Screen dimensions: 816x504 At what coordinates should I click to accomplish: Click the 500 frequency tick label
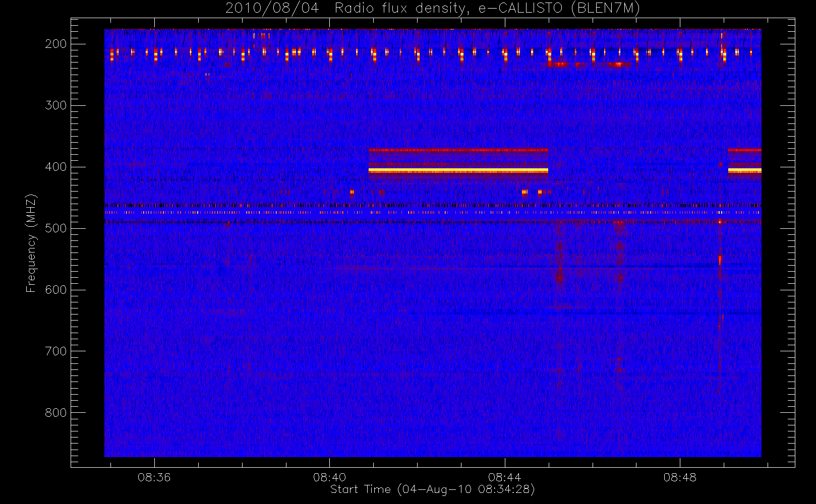(x=55, y=228)
